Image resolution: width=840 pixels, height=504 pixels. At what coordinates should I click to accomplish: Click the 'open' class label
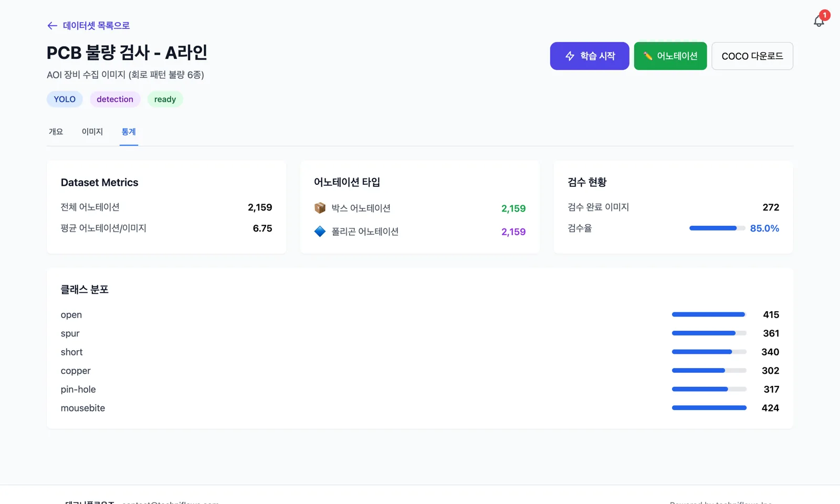click(x=71, y=315)
